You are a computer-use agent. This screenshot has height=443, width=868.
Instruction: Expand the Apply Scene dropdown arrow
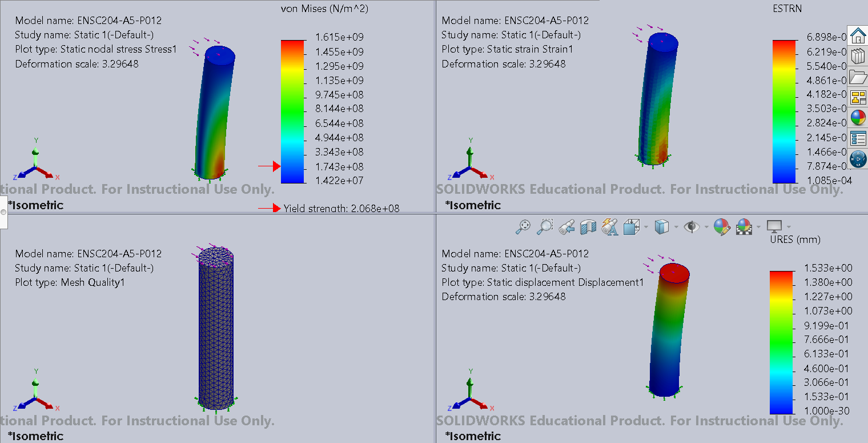(x=758, y=228)
